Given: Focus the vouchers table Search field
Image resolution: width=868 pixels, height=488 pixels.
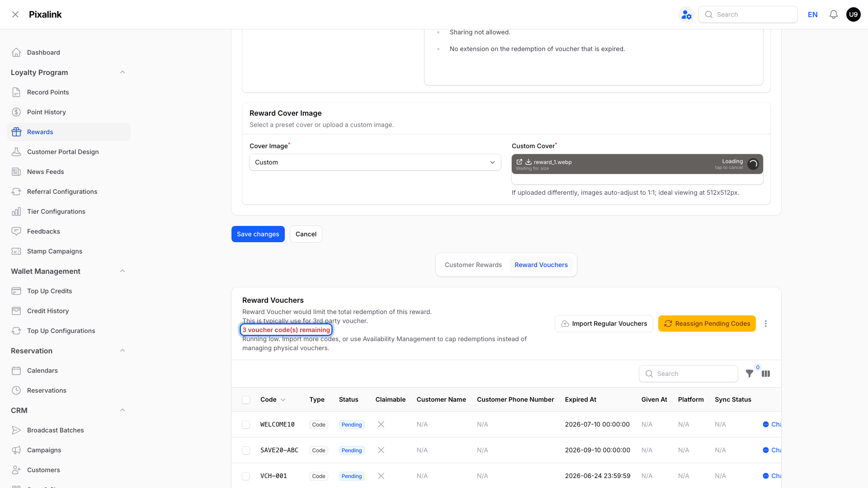Looking at the screenshot, I should point(688,374).
